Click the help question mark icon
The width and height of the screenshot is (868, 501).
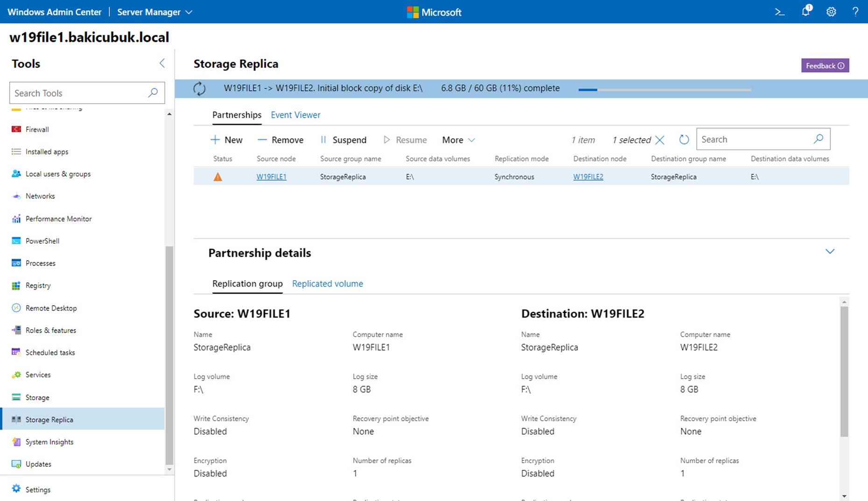(855, 12)
